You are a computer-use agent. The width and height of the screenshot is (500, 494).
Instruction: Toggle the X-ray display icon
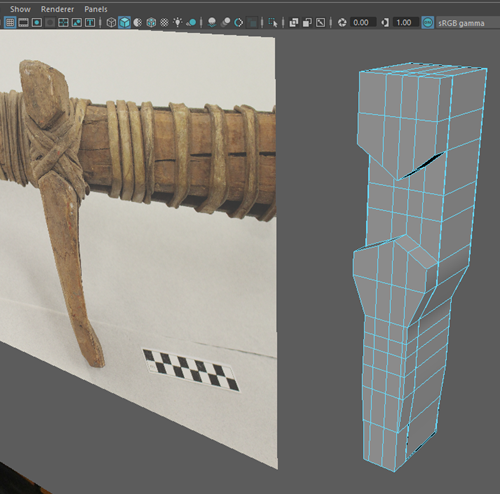[294, 23]
